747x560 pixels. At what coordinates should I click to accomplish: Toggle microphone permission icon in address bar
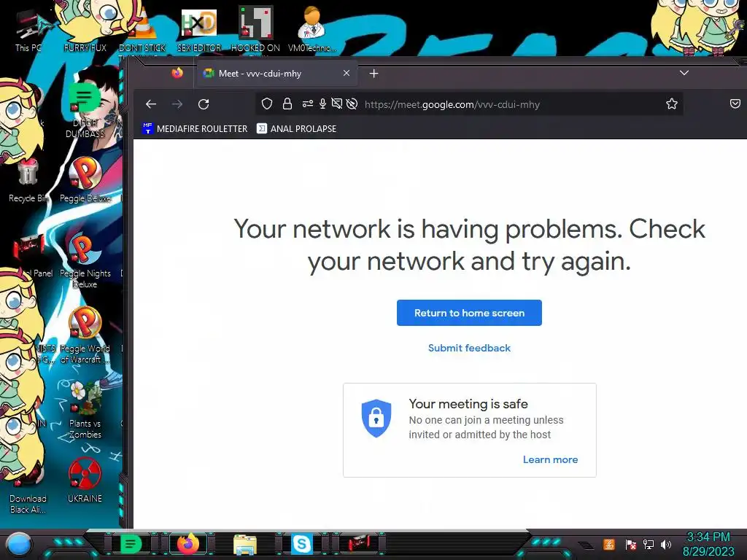click(x=322, y=104)
